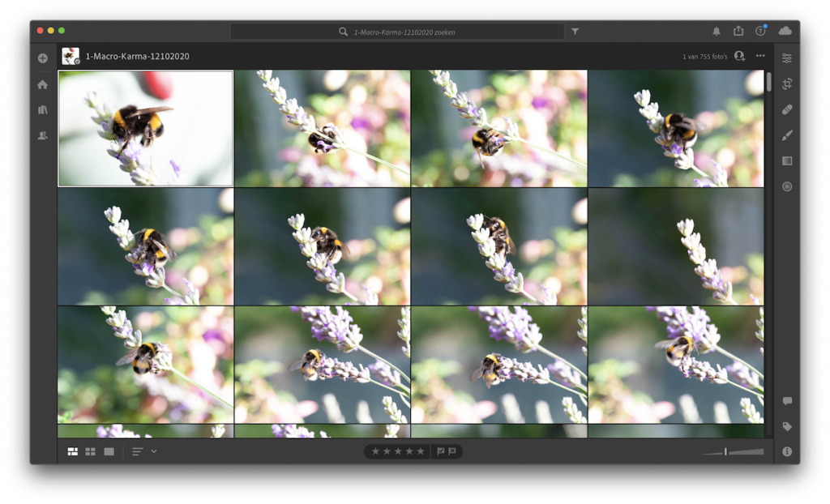
Task: Select the bumblebee photo with white background
Action: pos(146,128)
